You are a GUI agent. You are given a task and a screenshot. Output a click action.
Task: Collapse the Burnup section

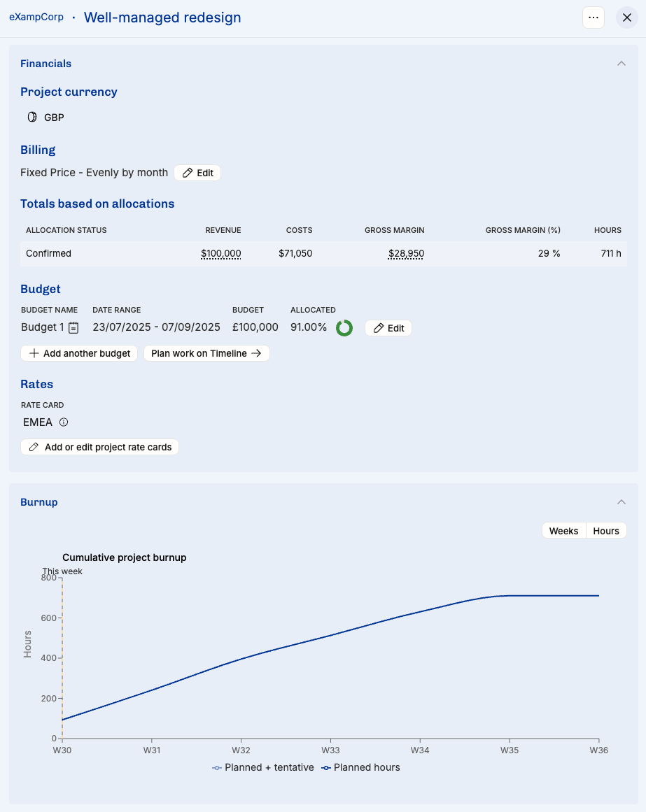pyautogui.click(x=621, y=502)
